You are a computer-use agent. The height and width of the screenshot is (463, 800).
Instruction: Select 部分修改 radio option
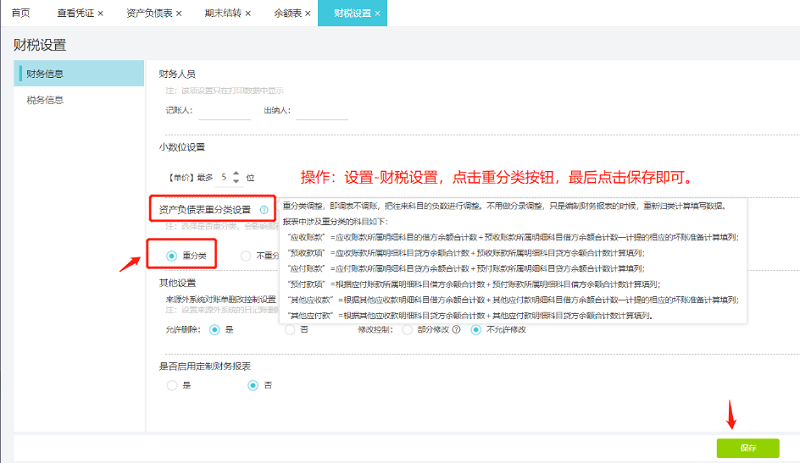[x=406, y=329]
